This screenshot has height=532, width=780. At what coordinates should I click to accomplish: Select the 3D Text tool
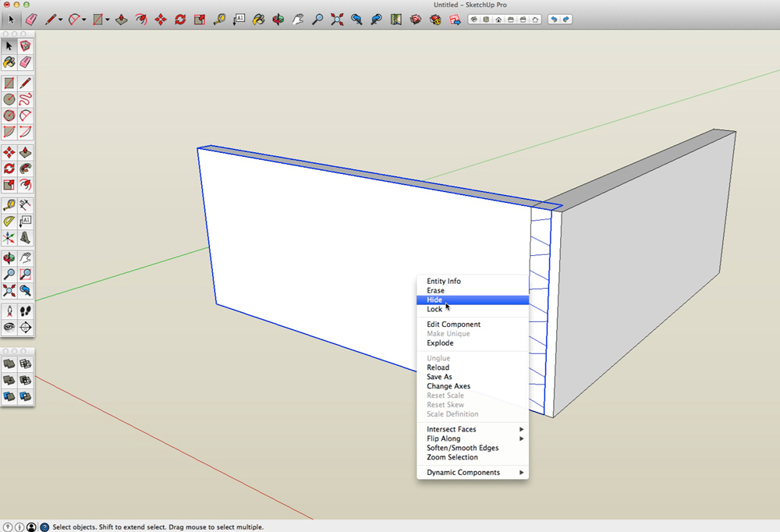26,238
